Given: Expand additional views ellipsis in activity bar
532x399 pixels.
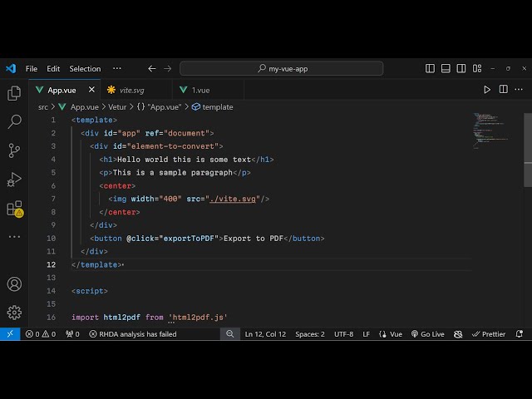Looking at the screenshot, I should 14,237.
